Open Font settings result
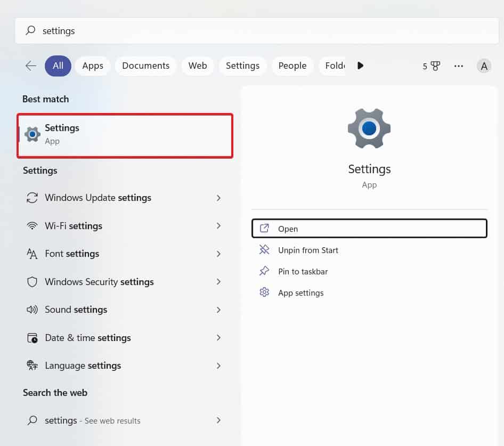This screenshot has height=446, width=504. click(124, 254)
